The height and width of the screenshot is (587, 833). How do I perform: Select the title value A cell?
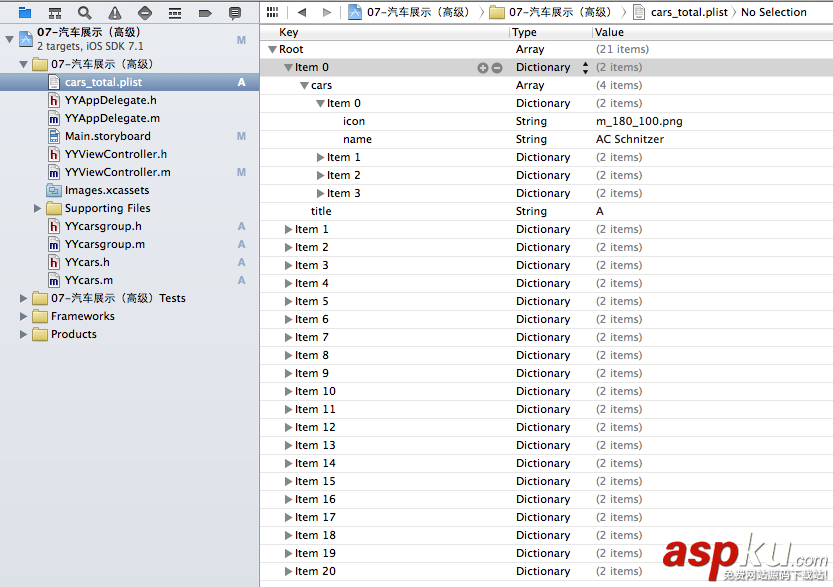(599, 211)
